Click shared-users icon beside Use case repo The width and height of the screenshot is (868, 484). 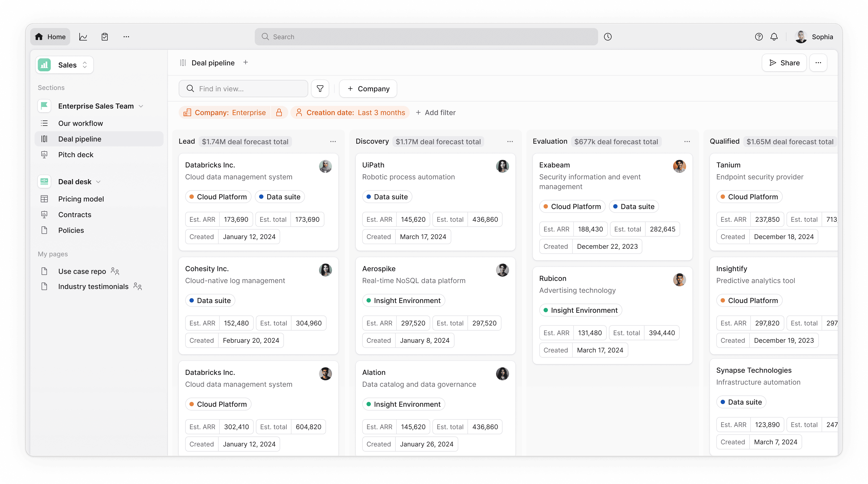[115, 271]
